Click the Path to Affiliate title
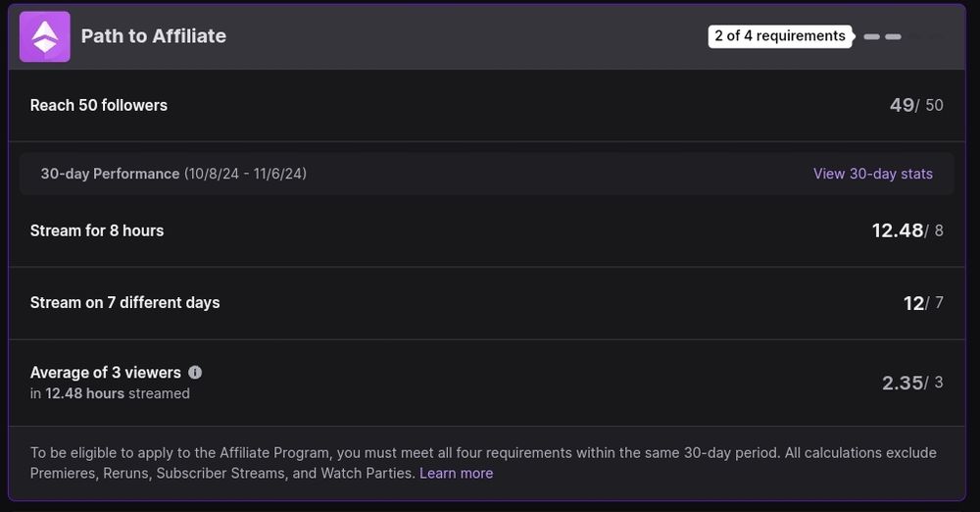This screenshot has height=512, width=980. 153,36
